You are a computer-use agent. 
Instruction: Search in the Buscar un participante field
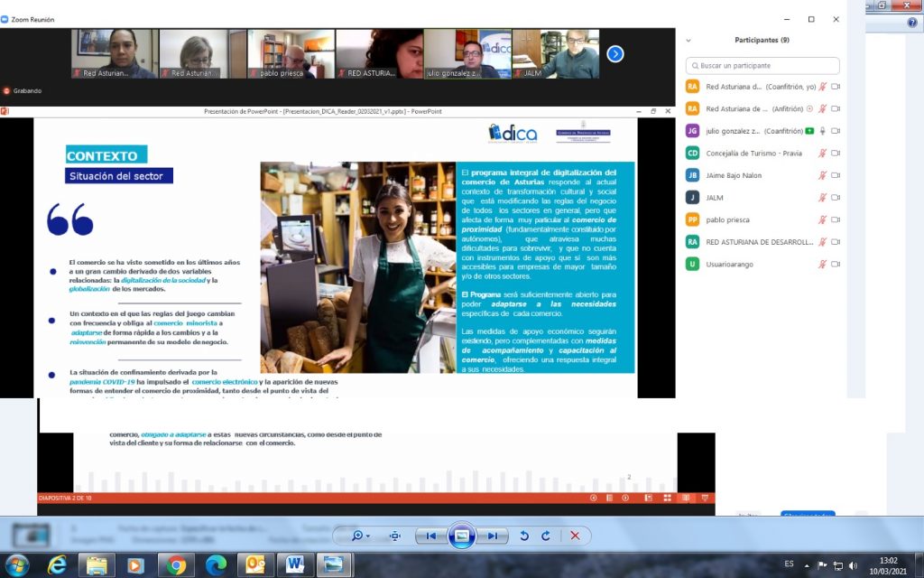(x=762, y=66)
